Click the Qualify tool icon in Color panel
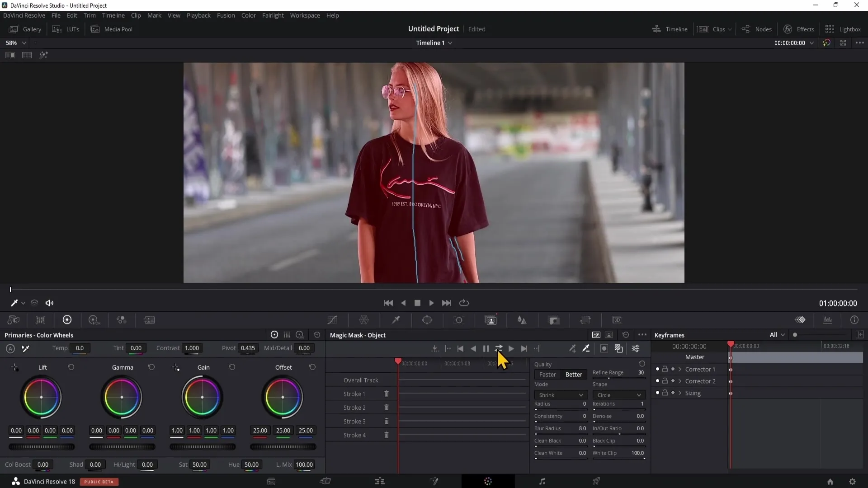 (396, 320)
